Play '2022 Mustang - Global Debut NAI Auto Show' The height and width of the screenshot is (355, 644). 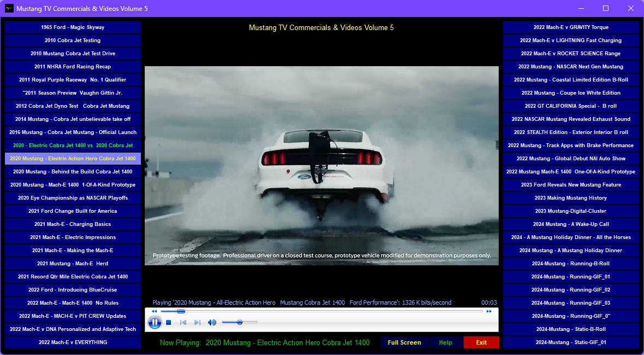click(x=571, y=159)
